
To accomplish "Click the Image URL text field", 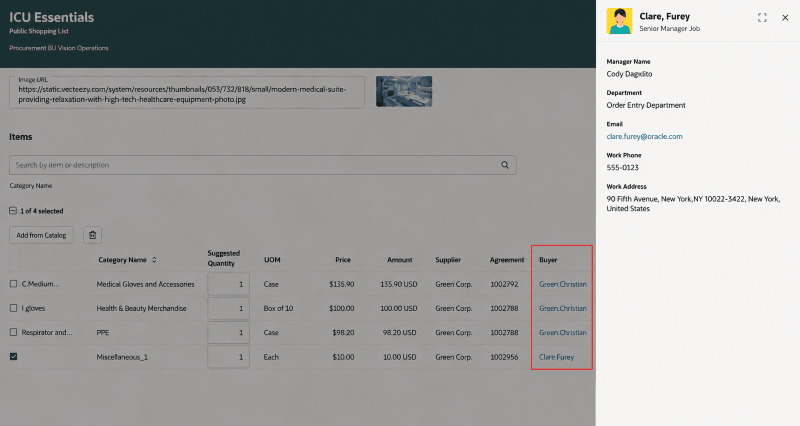I will 187,92.
